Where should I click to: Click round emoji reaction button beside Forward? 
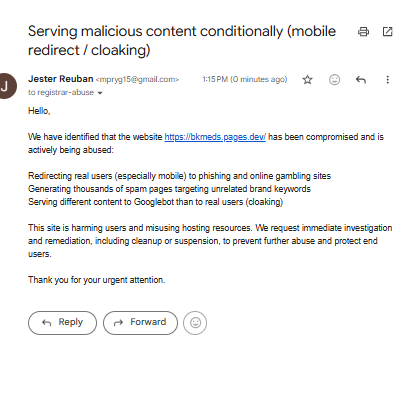pyautogui.click(x=195, y=323)
